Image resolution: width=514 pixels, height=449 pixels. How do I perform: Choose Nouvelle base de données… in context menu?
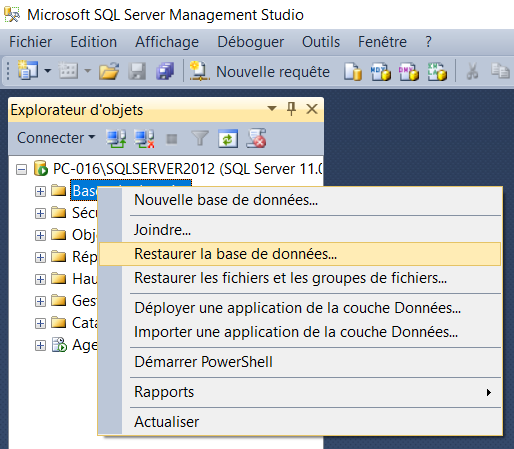pos(300,200)
